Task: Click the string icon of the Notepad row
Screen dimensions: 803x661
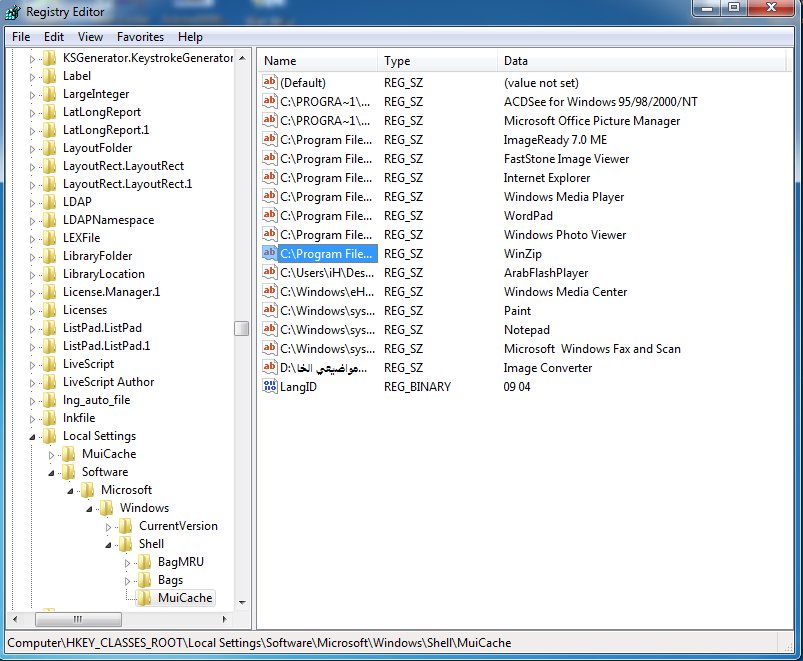Action: [270, 329]
